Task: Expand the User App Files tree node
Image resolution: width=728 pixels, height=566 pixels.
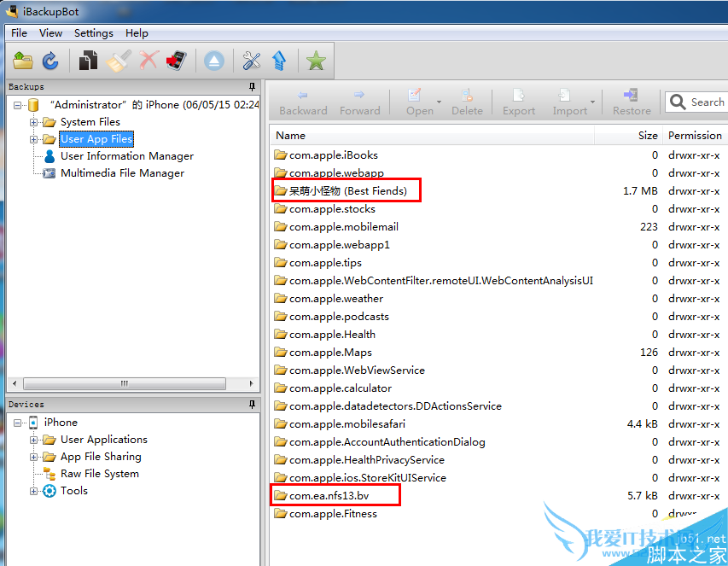Action: [x=33, y=139]
